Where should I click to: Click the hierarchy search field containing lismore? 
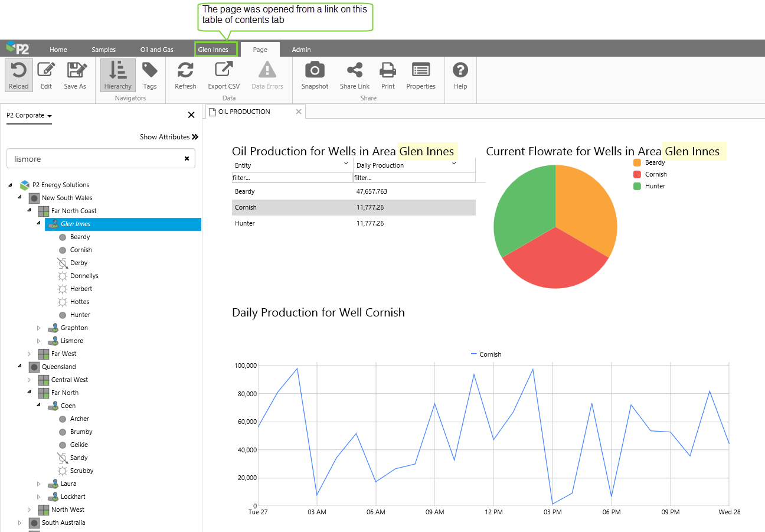click(94, 159)
